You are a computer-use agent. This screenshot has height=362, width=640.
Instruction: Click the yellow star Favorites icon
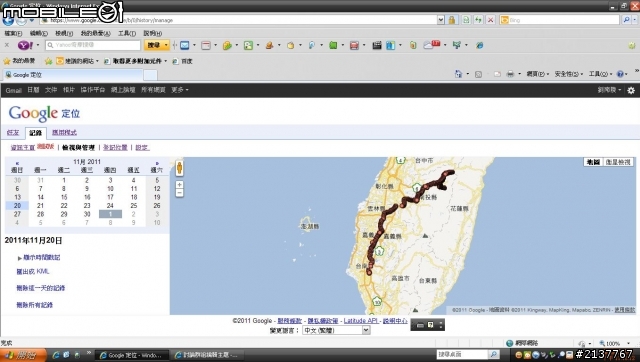(7, 61)
